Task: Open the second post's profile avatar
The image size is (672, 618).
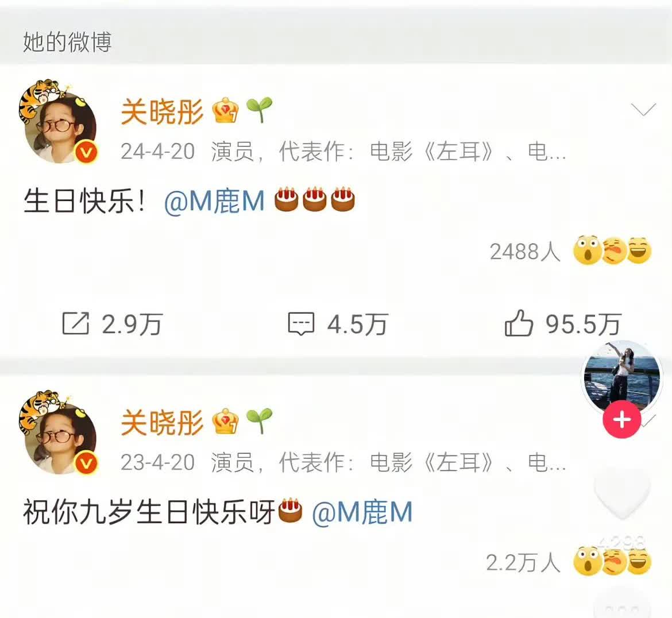Action: click(59, 434)
